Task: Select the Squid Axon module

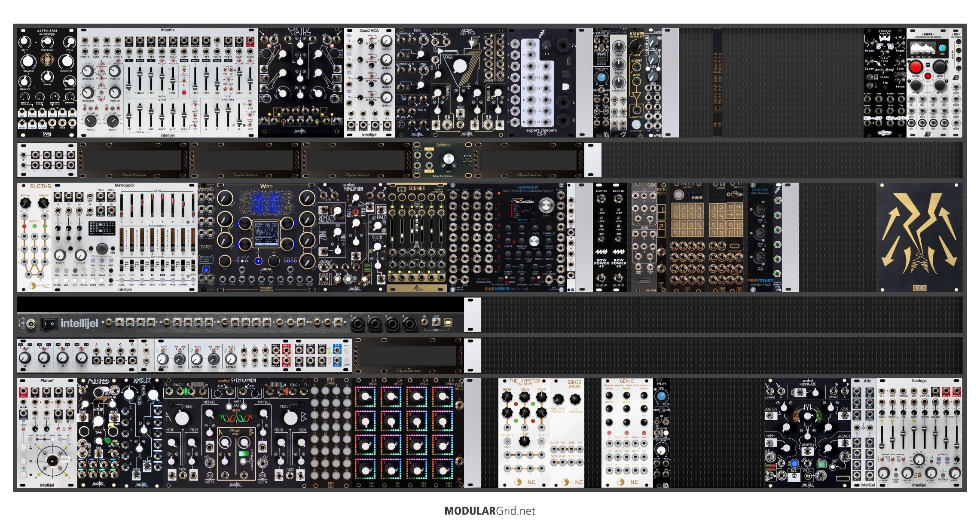Action: point(567,433)
